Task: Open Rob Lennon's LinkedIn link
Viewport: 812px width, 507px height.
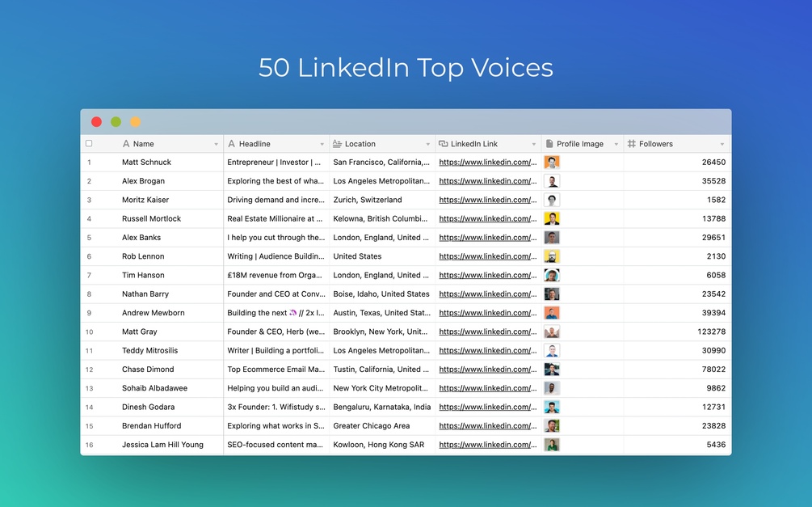Action: (x=488, y=256)
